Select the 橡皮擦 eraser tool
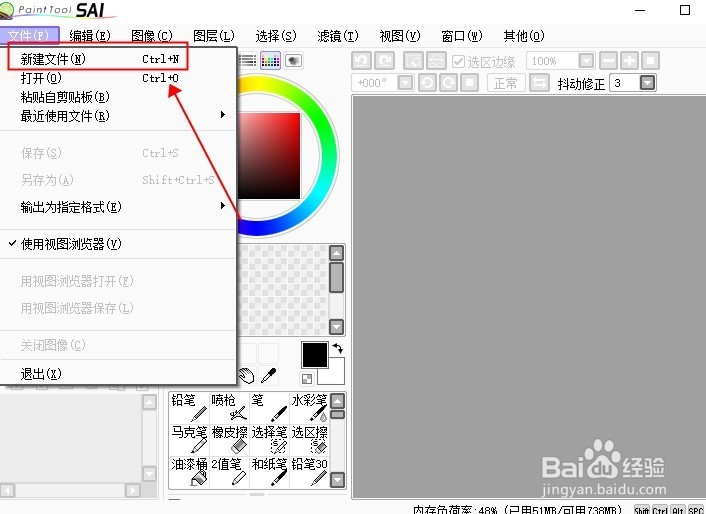This screenshot has width=706, height=514. click(x=229, y=440)
